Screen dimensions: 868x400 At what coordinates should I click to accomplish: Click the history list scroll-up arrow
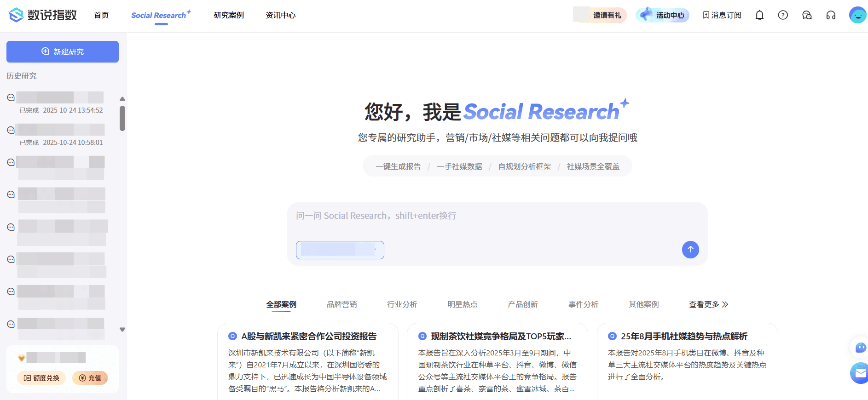point(122,99)
